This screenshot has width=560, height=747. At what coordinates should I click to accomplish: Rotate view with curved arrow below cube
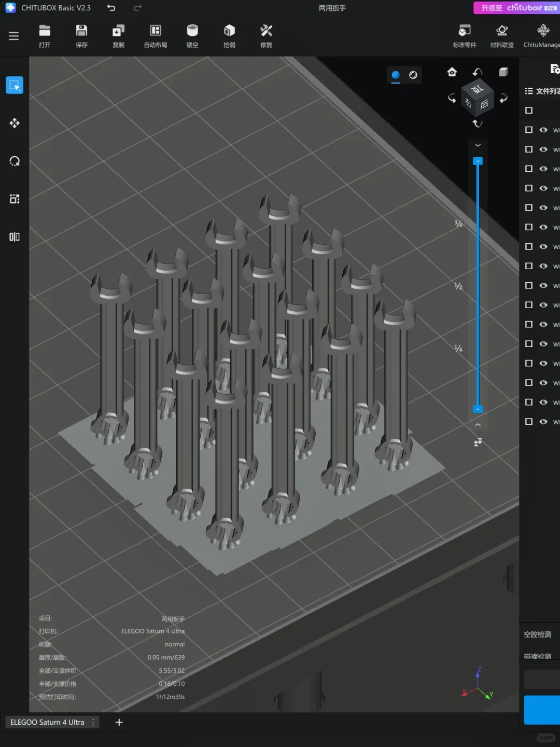click(x=478, y=123)
